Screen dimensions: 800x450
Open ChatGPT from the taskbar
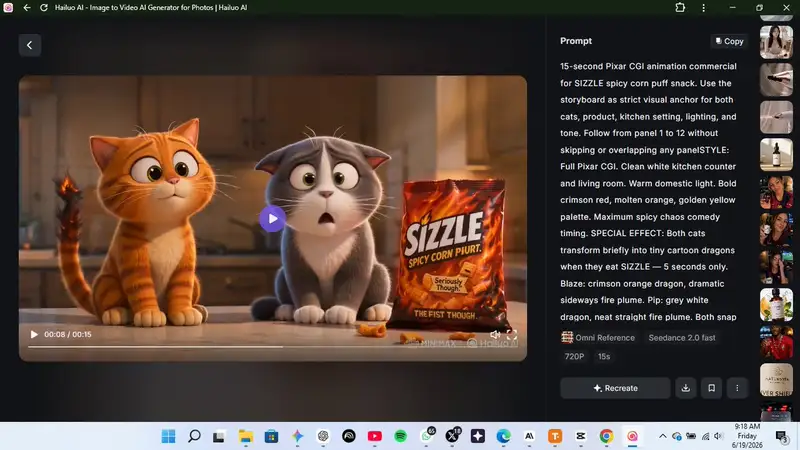coord(323,436)
